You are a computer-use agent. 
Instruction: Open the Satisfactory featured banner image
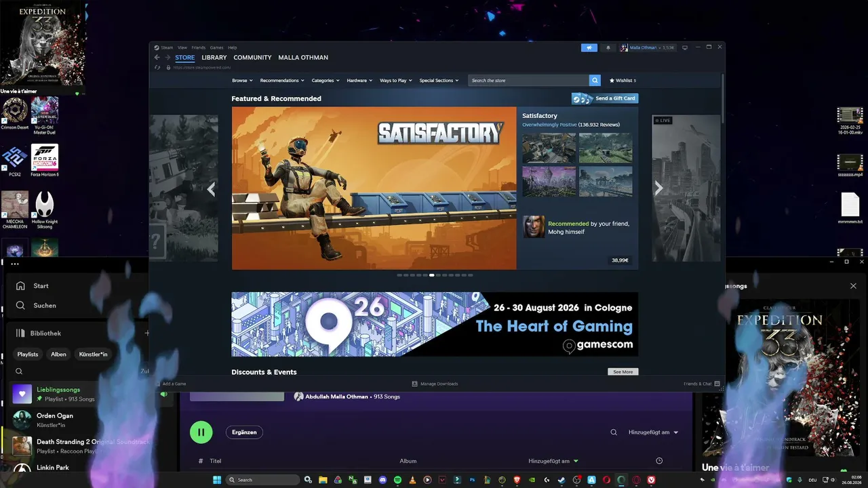click(374, 188)
